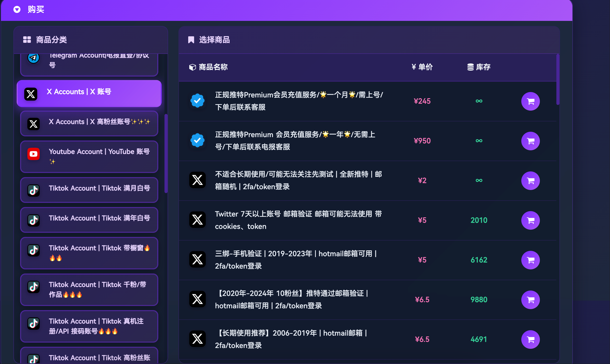The width and height of the screenshot is (610, 364).
Task: Click cart icon for stock 6162 product
Action: pyautogui.click(x=530, y=260)
